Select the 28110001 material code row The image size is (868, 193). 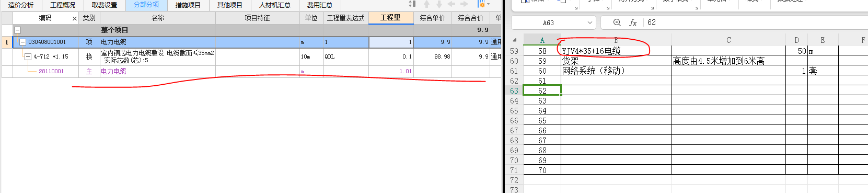[51, 71]
